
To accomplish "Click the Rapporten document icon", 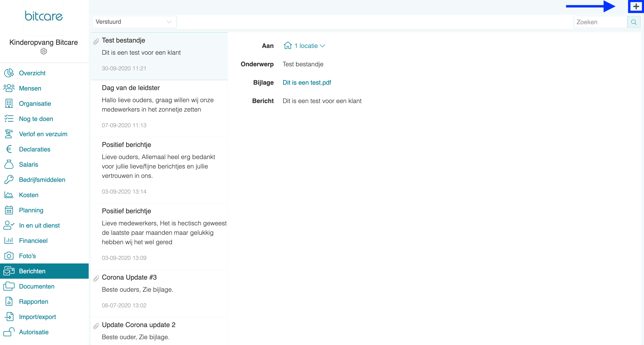I will click(9, 302).
